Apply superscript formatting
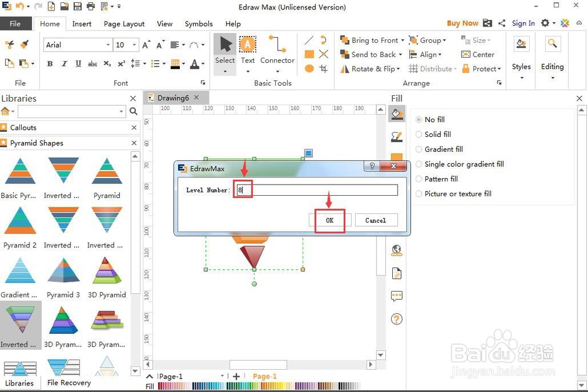This screenshot has height=392, width=588. point(121,63)
